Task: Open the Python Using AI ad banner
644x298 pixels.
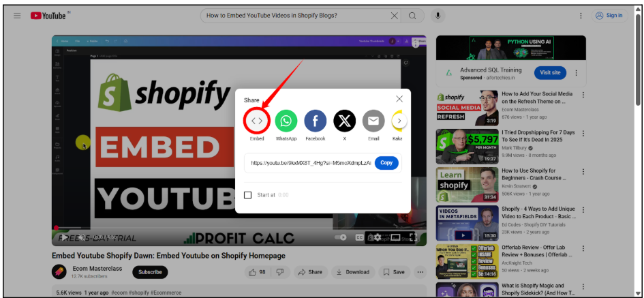Action: [511, 48]
